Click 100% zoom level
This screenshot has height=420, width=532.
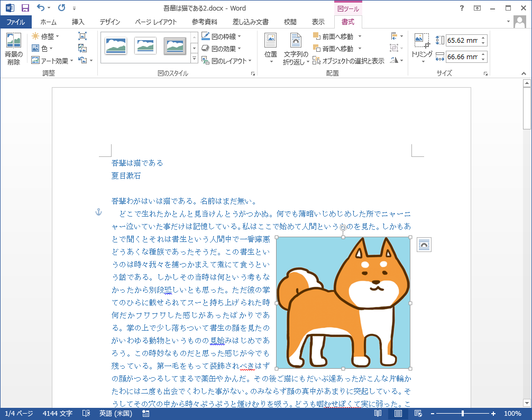(512, 414)
